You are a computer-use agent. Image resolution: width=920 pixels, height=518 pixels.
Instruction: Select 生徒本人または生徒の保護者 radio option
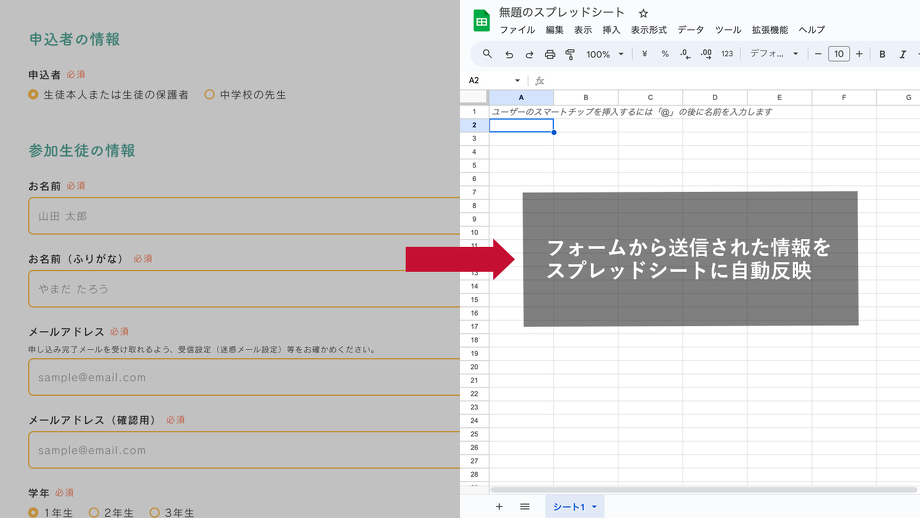34,95
